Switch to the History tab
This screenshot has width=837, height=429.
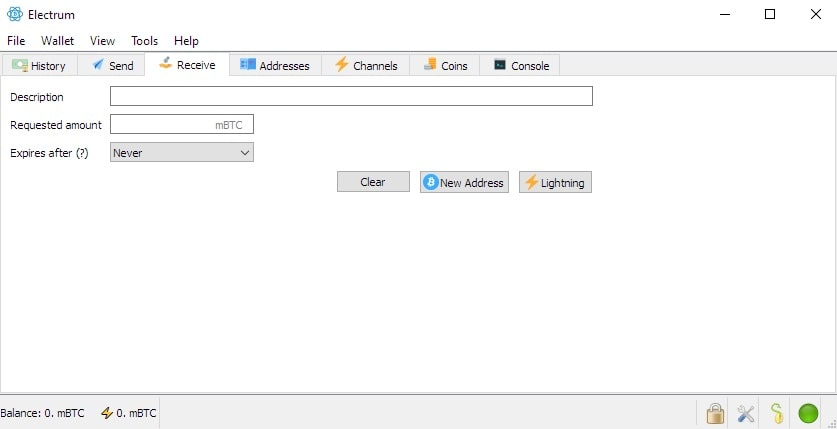(x=39, y=66)
